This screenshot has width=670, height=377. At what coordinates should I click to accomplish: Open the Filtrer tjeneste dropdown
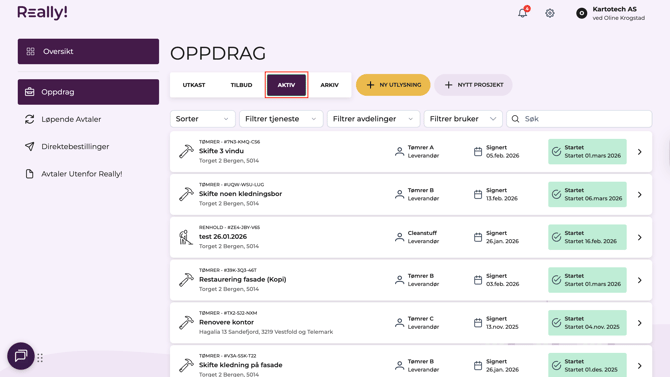pyautogui.click(x=281, y=119)
